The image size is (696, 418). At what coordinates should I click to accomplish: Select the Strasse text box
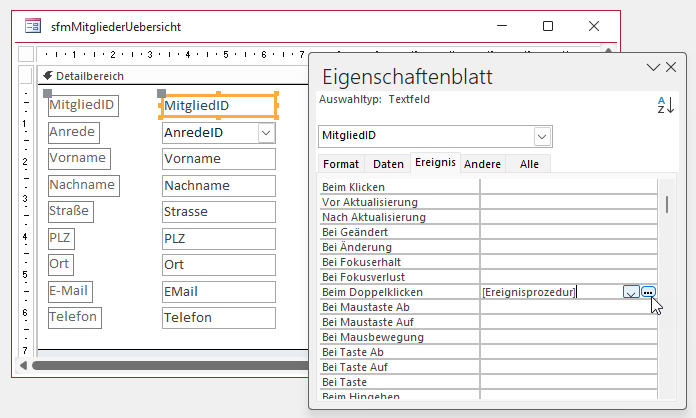pyautogui.click(x=218, y=212)
